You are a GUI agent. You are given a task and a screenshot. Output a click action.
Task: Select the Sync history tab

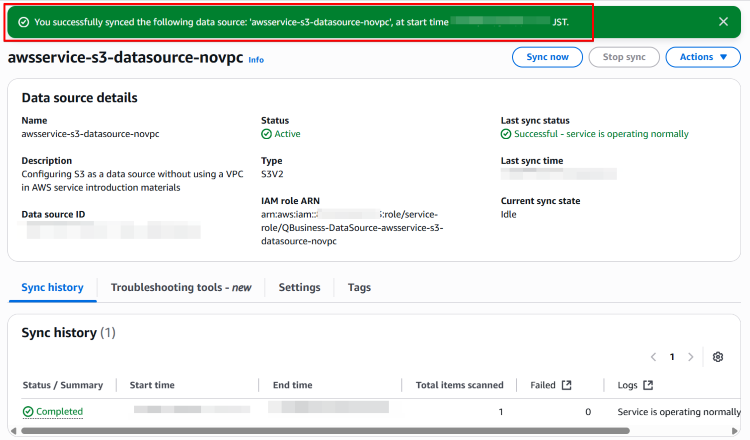52,288
